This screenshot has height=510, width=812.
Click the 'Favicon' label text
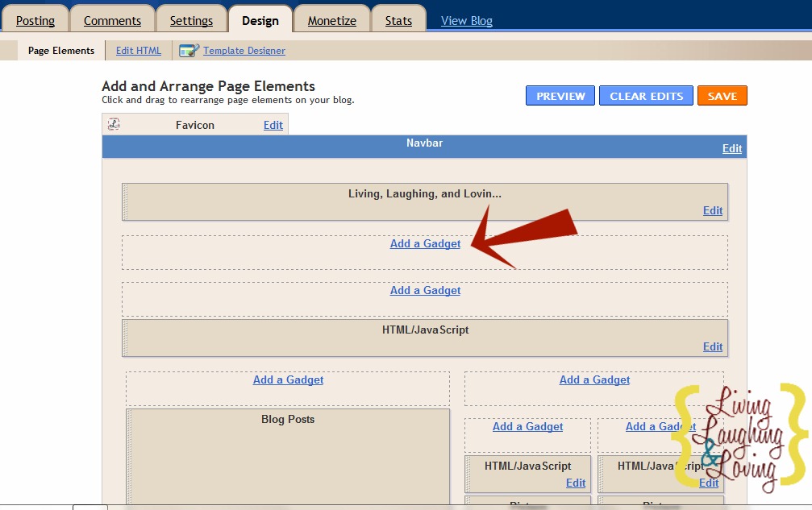(194, 125)
